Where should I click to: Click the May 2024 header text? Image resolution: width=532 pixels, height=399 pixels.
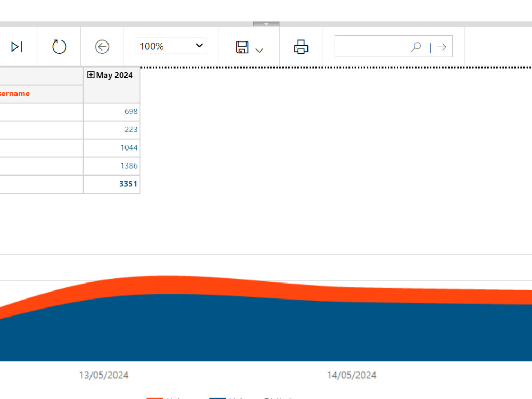[114, 76]
